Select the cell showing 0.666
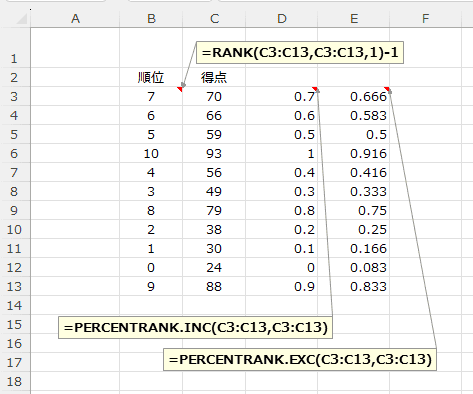473x394 pixels. tap(354, 96)
